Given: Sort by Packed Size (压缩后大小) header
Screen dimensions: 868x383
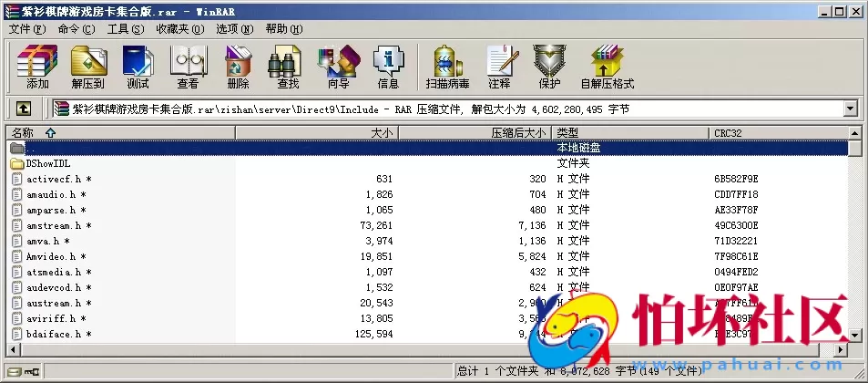Looking at the screenshot, I should (475, 133).
